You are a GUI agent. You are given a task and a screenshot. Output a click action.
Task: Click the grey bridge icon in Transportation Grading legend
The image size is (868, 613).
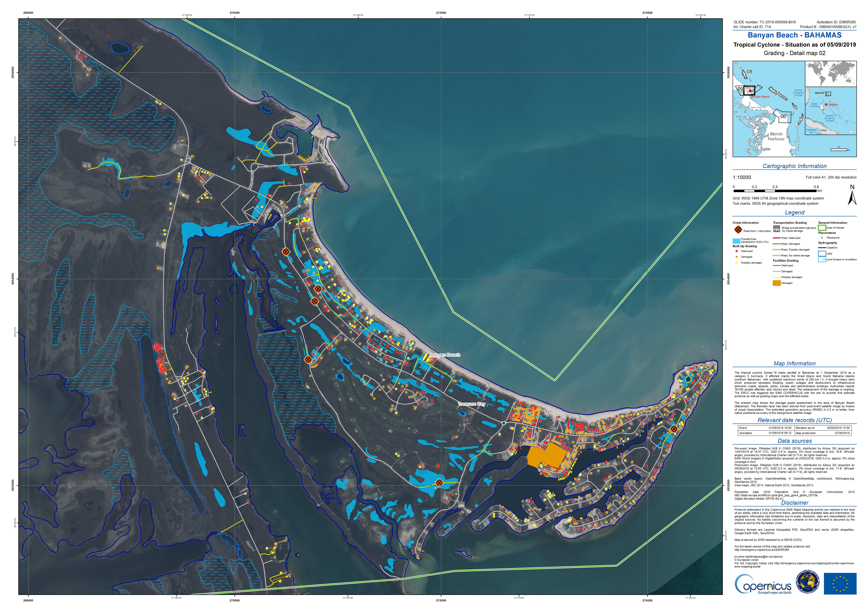click(x=777, y=229)
